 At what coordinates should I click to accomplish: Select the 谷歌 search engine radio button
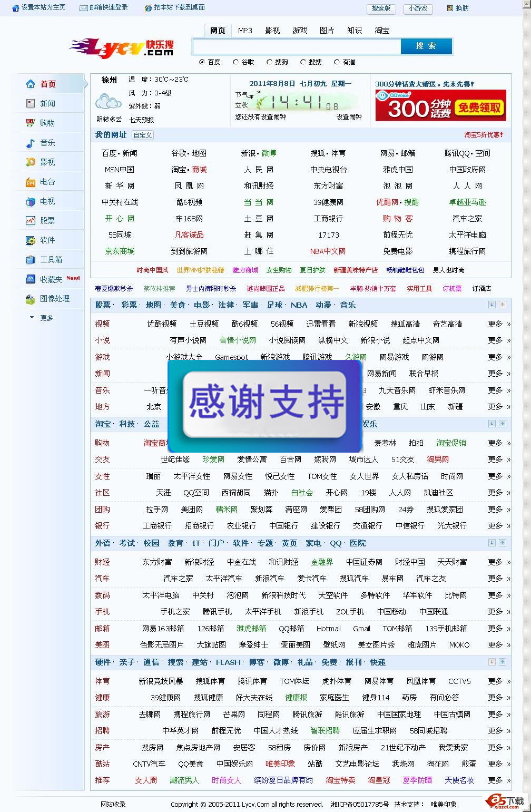coord(235,62)
